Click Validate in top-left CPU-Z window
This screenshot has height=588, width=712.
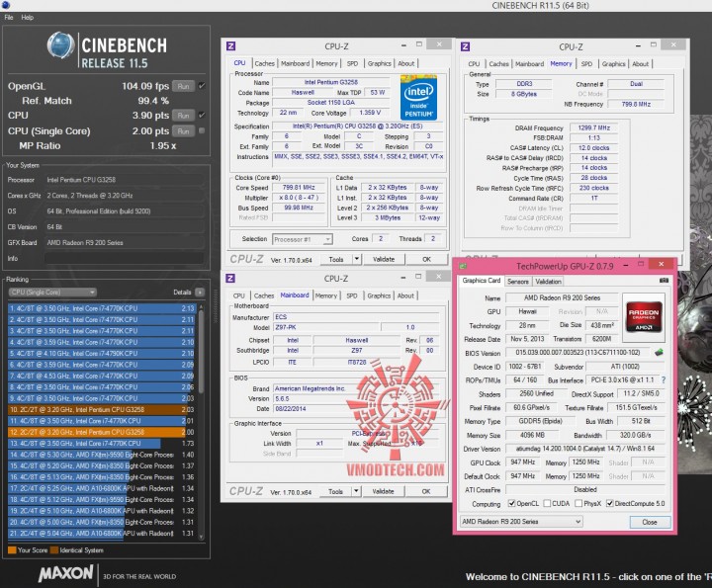pos(384,260)
